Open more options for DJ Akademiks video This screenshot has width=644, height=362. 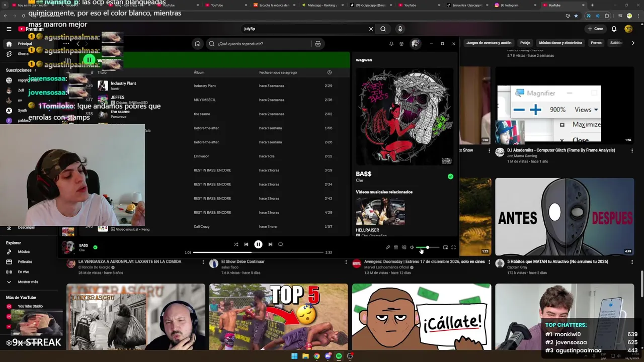[x=632, y=150]
